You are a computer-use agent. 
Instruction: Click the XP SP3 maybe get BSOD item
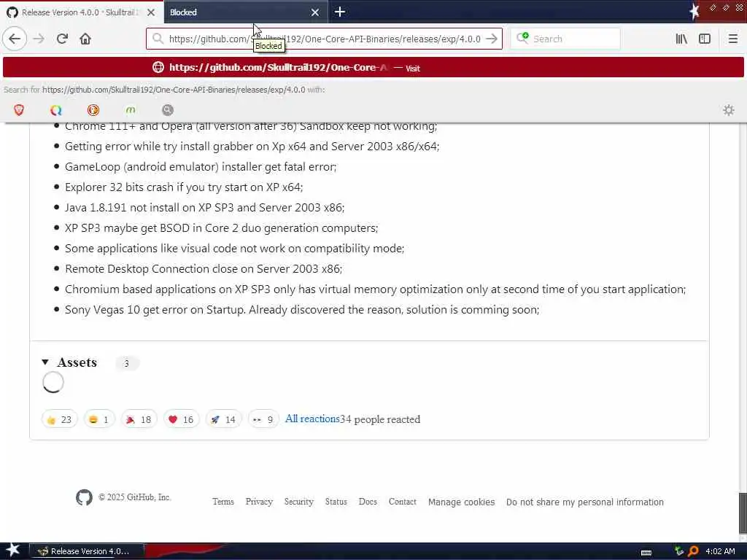[222, 228]
